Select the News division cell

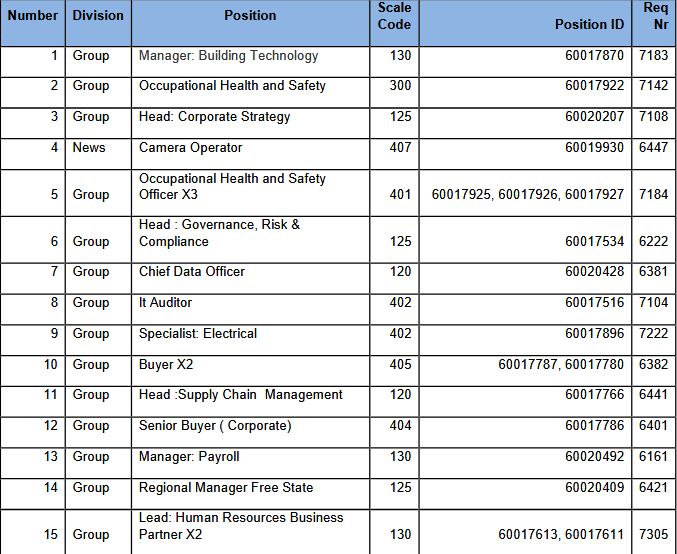click(x=98, y=154)
